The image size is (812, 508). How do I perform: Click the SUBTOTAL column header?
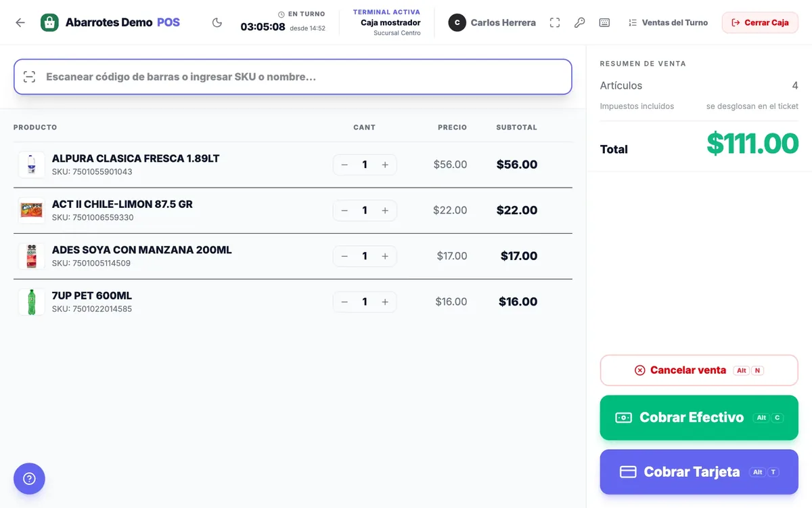[x=516, y=127]
